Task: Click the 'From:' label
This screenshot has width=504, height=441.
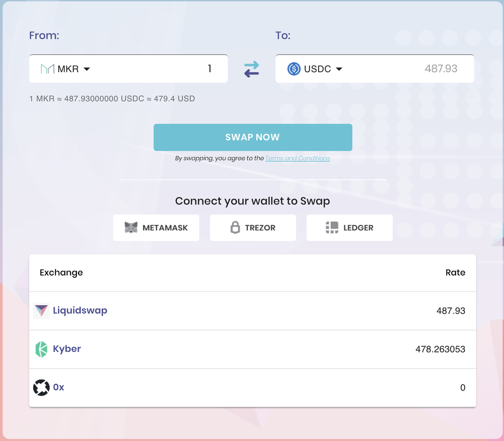Action: point(44,36)
